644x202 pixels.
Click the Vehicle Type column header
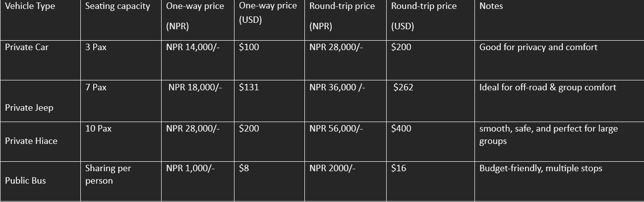(x=30, y=6)
